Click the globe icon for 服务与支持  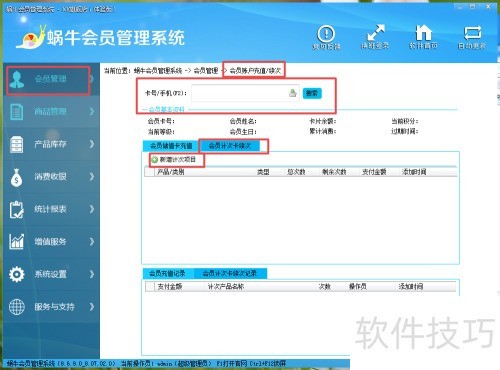17,307
